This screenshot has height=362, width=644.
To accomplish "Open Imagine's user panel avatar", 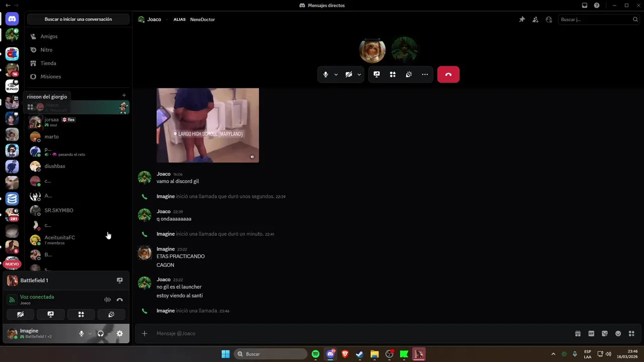I will pyautogui.click(x=12, y=334).
